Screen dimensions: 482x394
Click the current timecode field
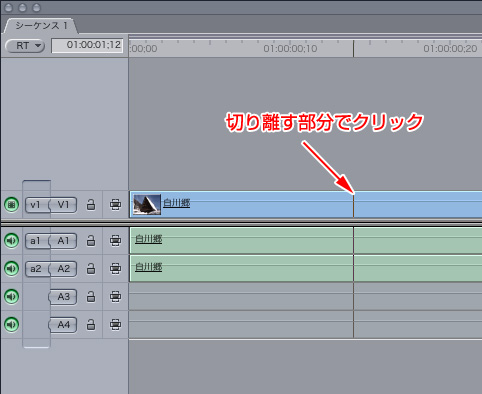87,45
